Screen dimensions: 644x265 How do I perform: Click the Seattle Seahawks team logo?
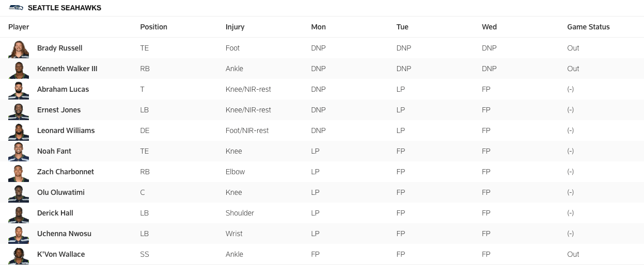[x=16, y=8]
